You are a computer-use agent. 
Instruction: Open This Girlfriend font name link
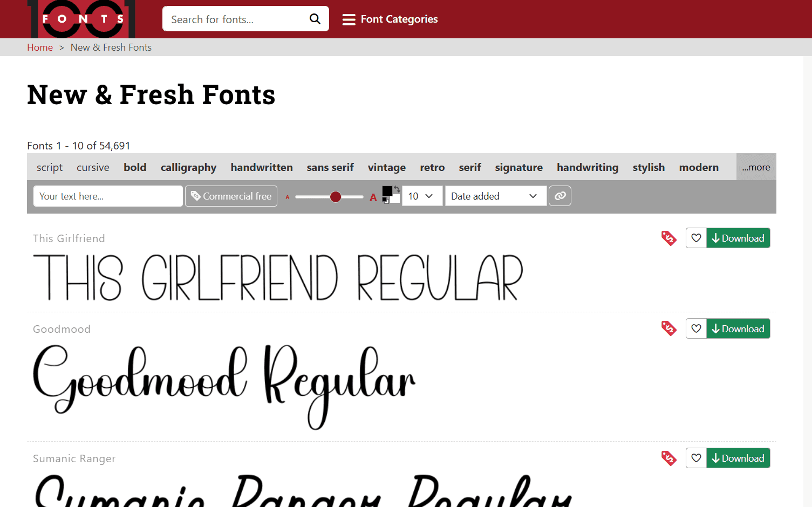[x=69, y=238]
